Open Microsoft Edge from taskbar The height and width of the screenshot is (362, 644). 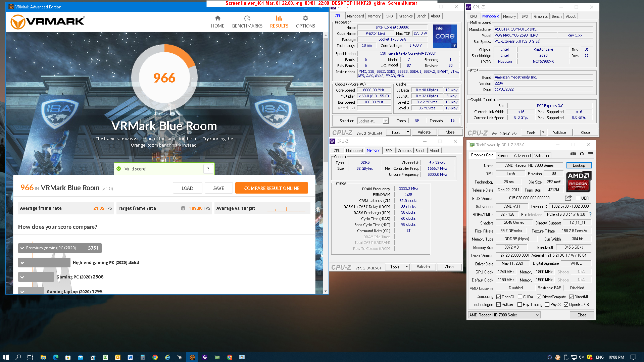click(x=55, y=357)
